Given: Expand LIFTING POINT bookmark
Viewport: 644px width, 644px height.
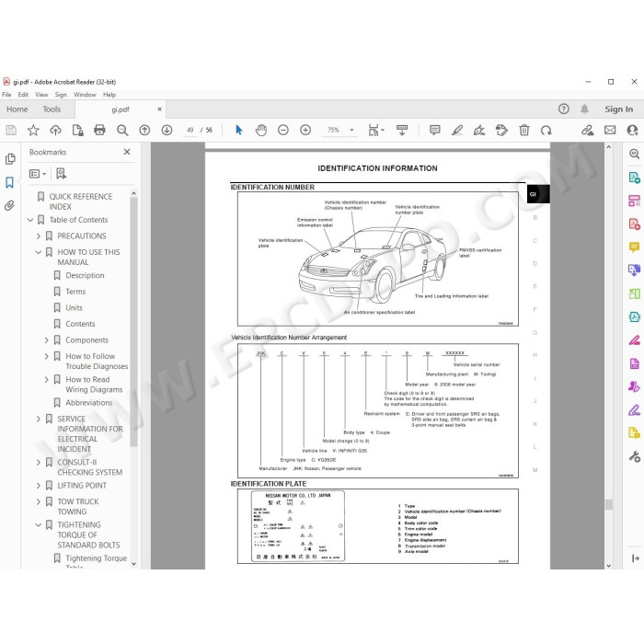Looking at the screenshot, I should pos(39,486).
